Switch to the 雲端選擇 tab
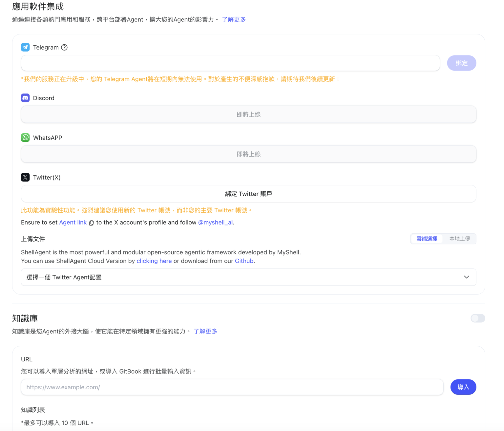 pyautogui.click(x=427, y=239)
